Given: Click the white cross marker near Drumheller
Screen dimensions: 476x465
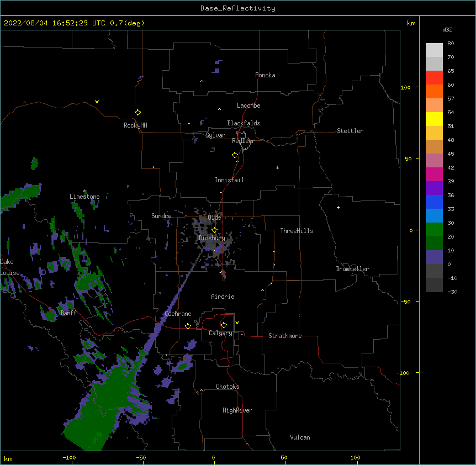Looking at the screenshot, I should (x=338, y=207).
